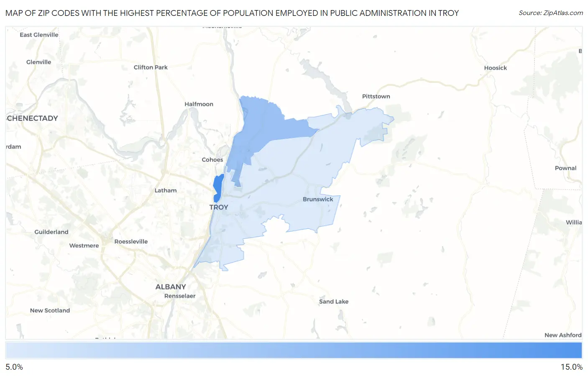Click the Cohoes map label

pyautogui.click(x=212, y=160)
